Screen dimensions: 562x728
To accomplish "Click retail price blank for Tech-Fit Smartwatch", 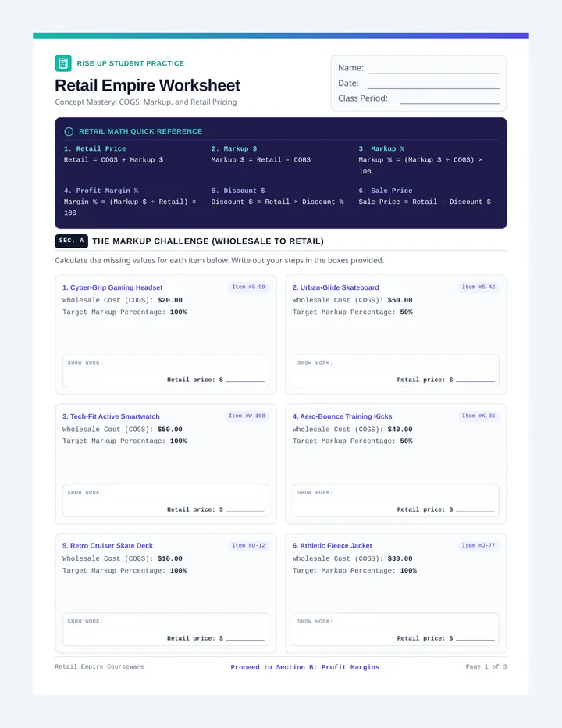I will [245, 509].
